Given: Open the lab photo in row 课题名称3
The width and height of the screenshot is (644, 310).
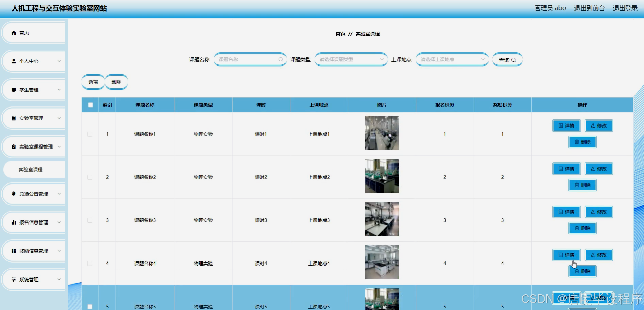Looking at the screenshot, I should pyautogui.click(x=382, y=219).
